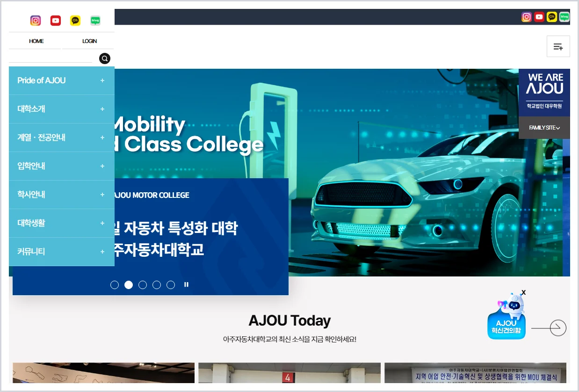The width and height of the screenshot is (579, 392).
Task: Open Naver blog icon in the side menu
Action: pyautogui.click(x=95, y=21)
